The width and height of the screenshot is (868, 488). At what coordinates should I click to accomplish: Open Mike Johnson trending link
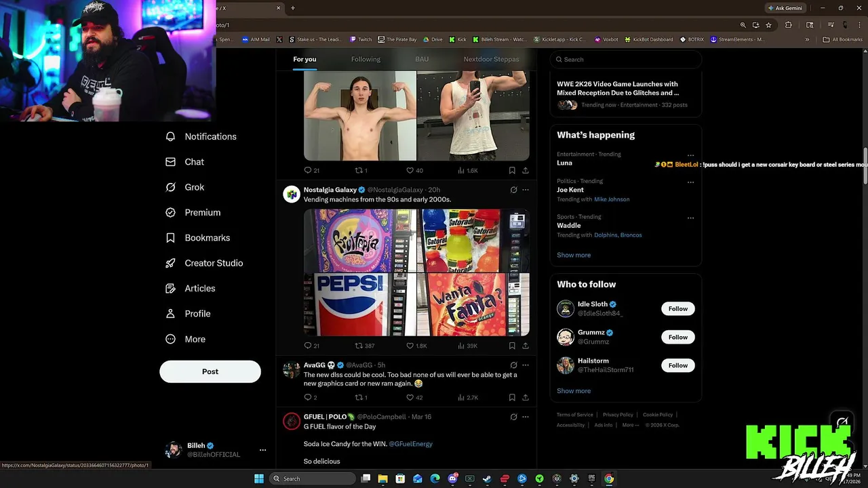click(612, 199)
